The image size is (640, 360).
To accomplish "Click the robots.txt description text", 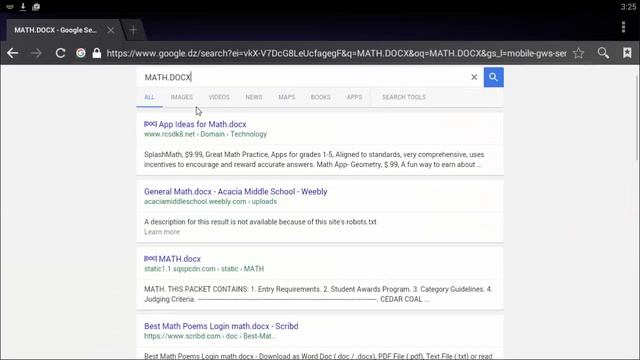I will click(260, 222).
